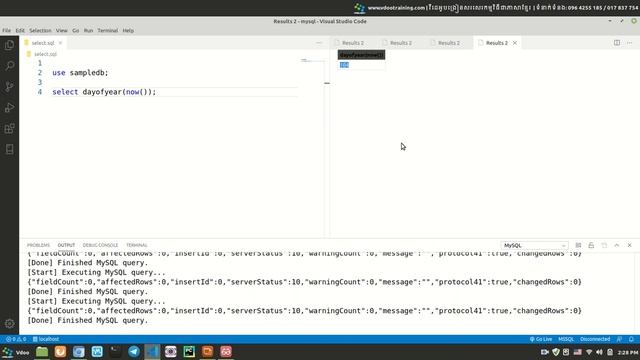Open the Search view in activity bar
Viewport: 640px width, 360px height.
[9, 66]
